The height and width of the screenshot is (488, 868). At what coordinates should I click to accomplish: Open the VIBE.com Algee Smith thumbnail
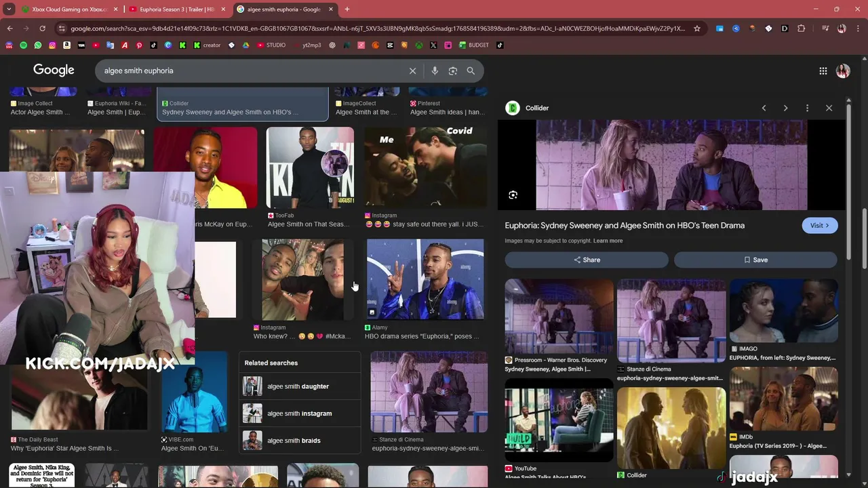pos(194,392)
